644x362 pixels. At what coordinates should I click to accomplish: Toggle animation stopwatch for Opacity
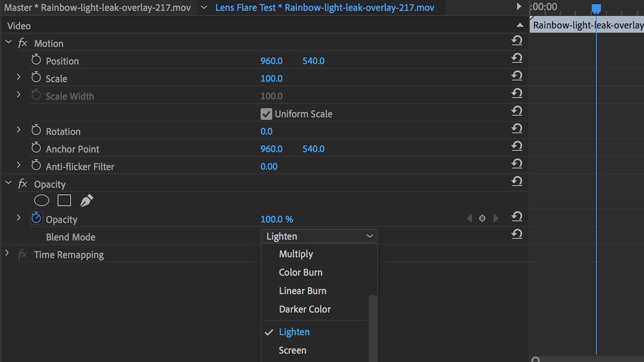point(36,218)
